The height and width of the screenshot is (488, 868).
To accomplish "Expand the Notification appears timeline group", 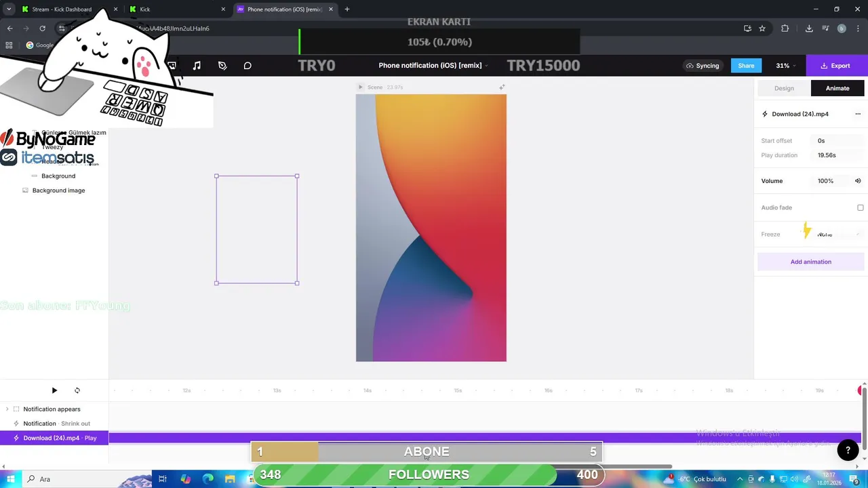I will point(7,409).
